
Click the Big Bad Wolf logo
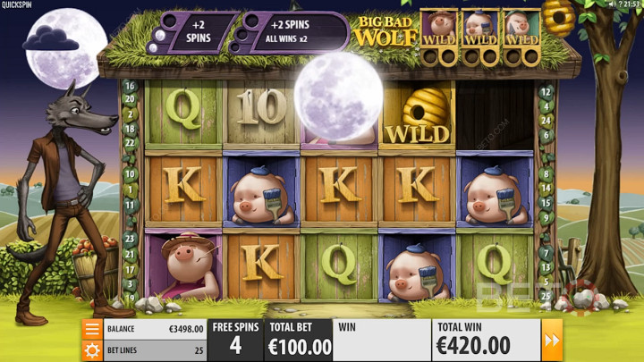(x=386, y=31)
